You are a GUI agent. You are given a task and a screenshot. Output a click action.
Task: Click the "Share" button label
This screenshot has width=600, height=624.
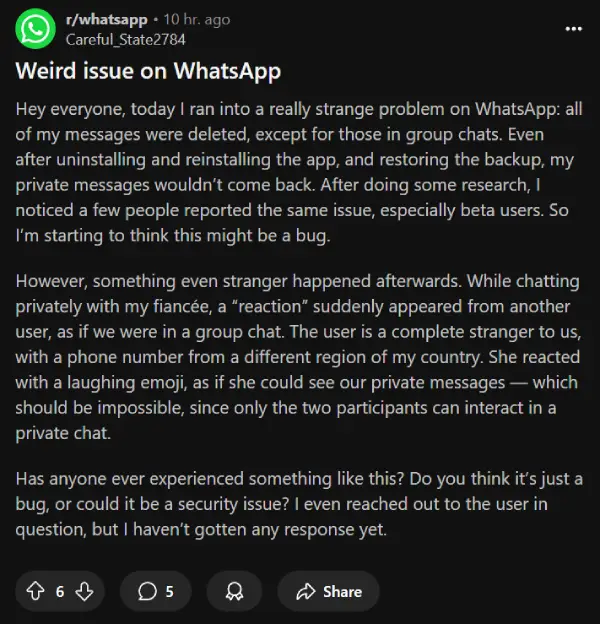342,592
